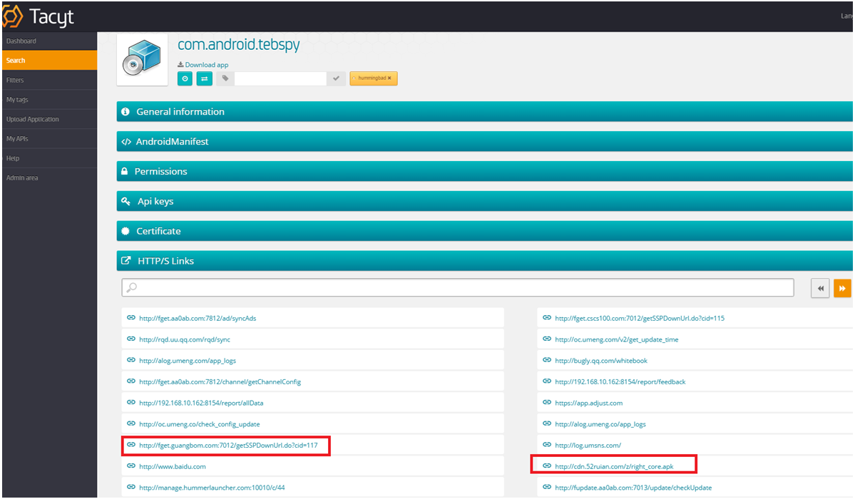This screenshot has width=855, height=504.
Task: Click the key icon of Api keys
Action: 126,202
